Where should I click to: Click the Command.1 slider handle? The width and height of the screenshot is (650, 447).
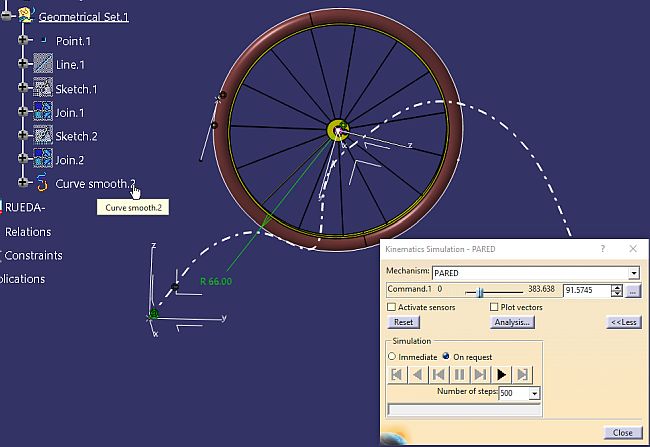point(480,292)
